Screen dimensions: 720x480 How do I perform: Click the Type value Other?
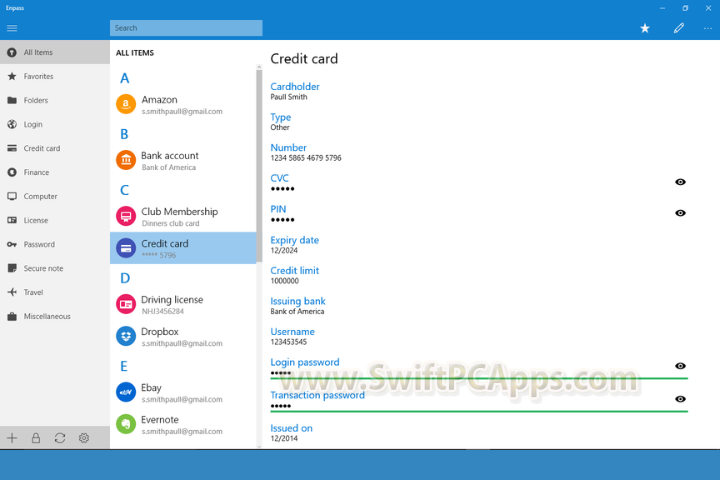pos(280,127)
